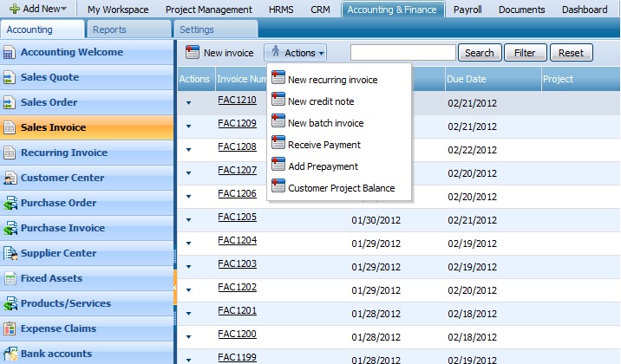Click the Expense Claims icon
Viewport: 621px width, 364px height.
coord(10,328)
